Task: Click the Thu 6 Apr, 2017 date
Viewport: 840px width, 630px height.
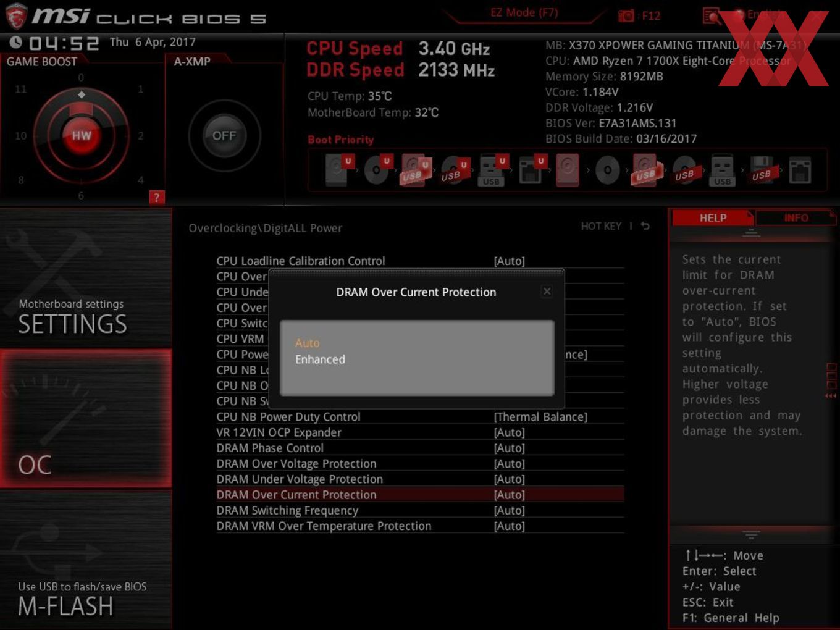Action: click(x=153, y=42)
